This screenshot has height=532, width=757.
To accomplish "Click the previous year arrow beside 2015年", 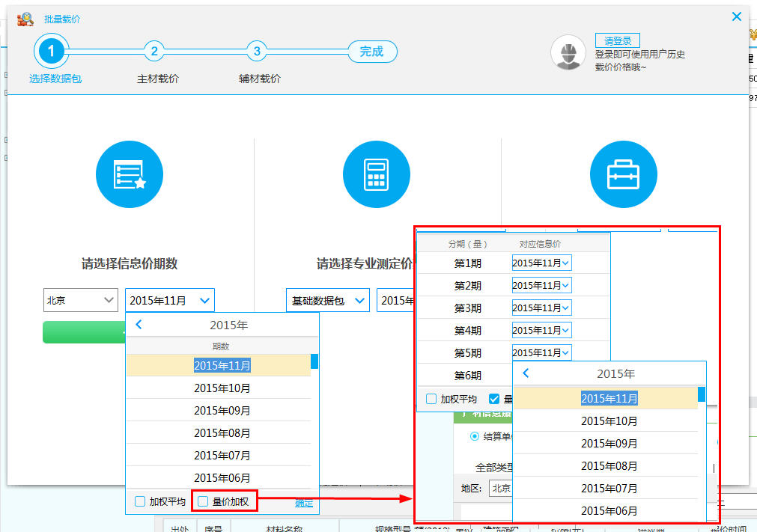I will [139, 324].
